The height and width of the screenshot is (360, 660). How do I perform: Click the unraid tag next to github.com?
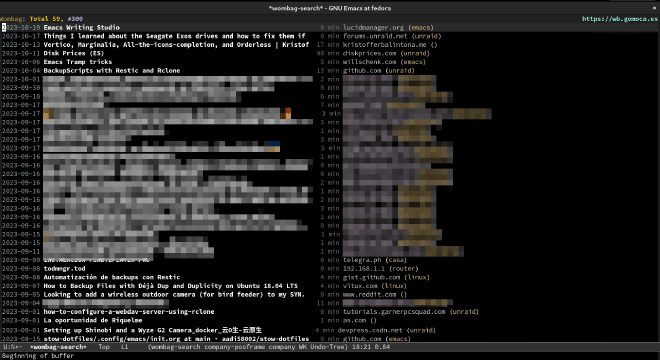(399, 71)
